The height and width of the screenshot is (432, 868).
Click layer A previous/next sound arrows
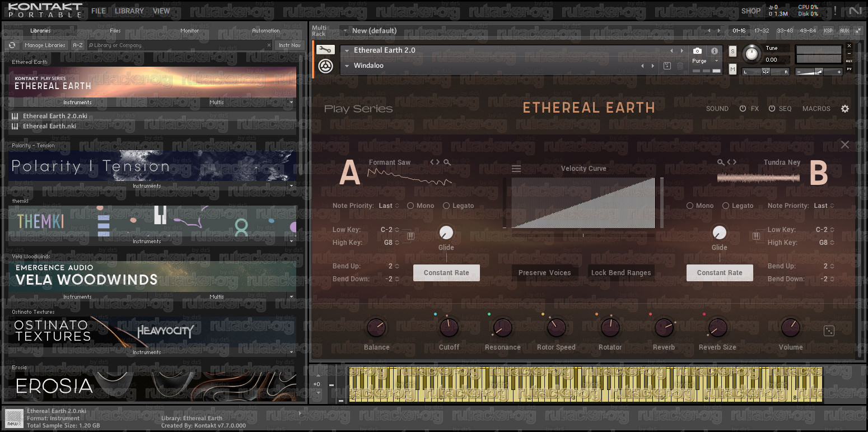[x=435, y=162]
